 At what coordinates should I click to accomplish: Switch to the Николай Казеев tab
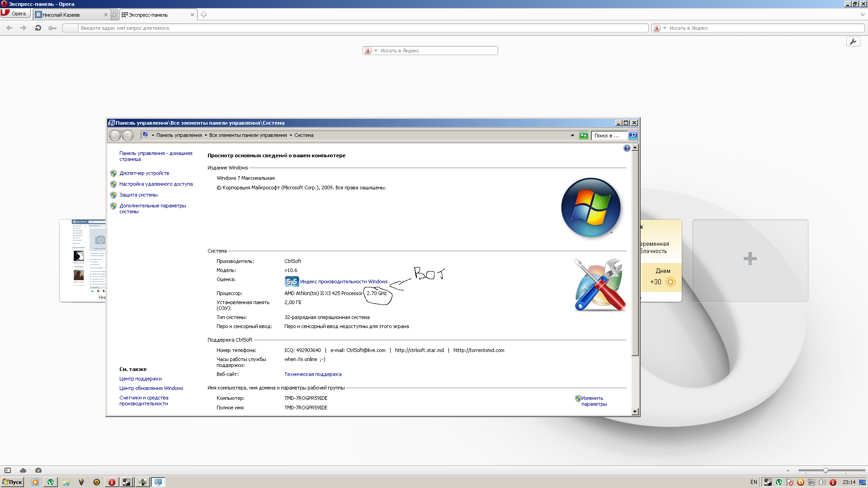coord(71,14)
